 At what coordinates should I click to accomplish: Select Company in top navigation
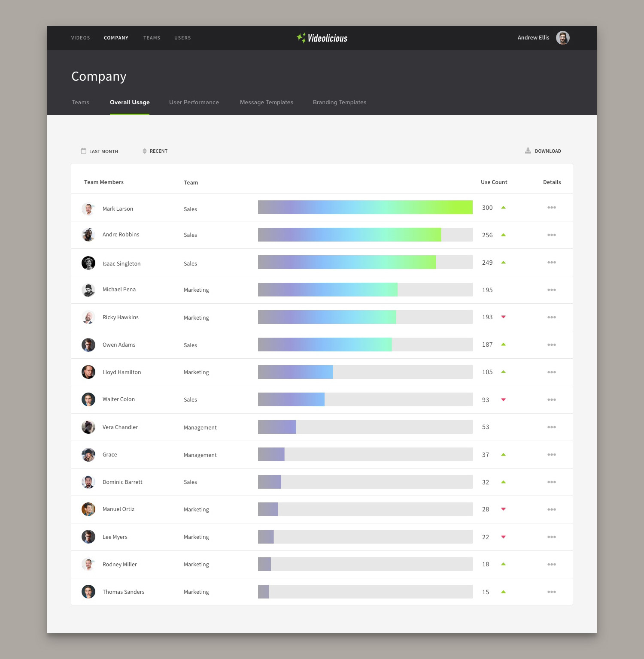point(116,38)
